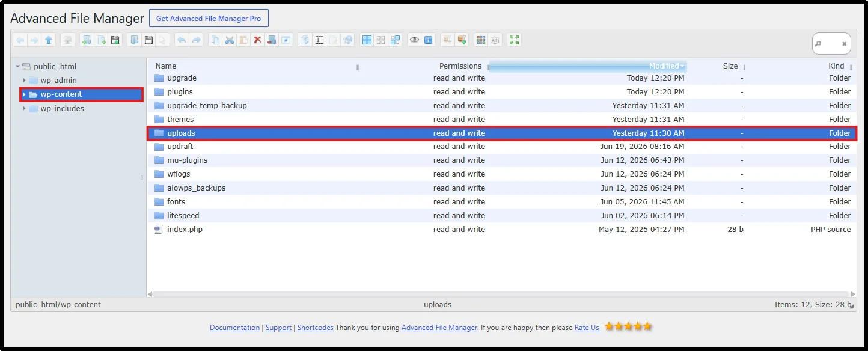This screenshot has width=868, height=351.
Task: Focus the file search input field
Action: click(x=830, y=44)
